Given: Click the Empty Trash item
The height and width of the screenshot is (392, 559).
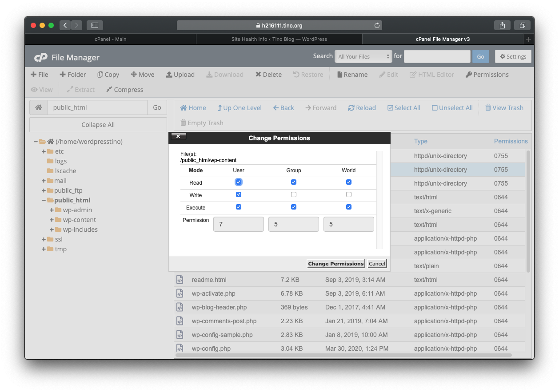Looking at the screenshot, I should (x=202, y=123).
